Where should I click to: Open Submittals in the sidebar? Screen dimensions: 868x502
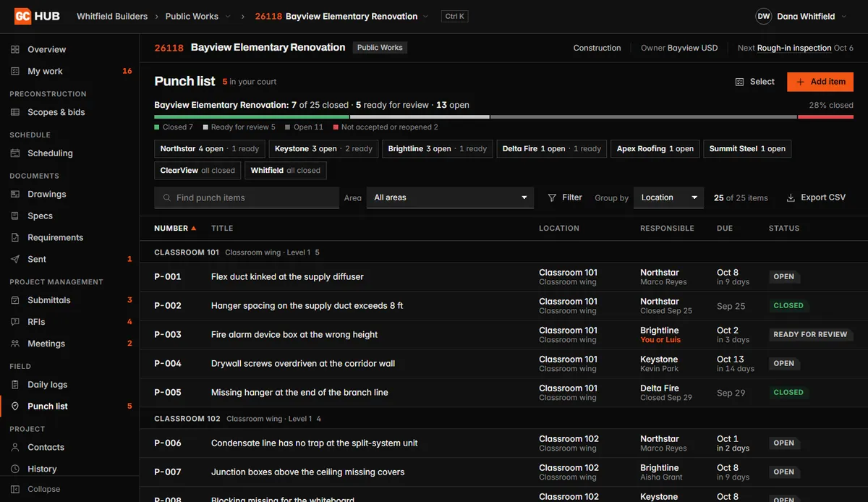point(69,300)
